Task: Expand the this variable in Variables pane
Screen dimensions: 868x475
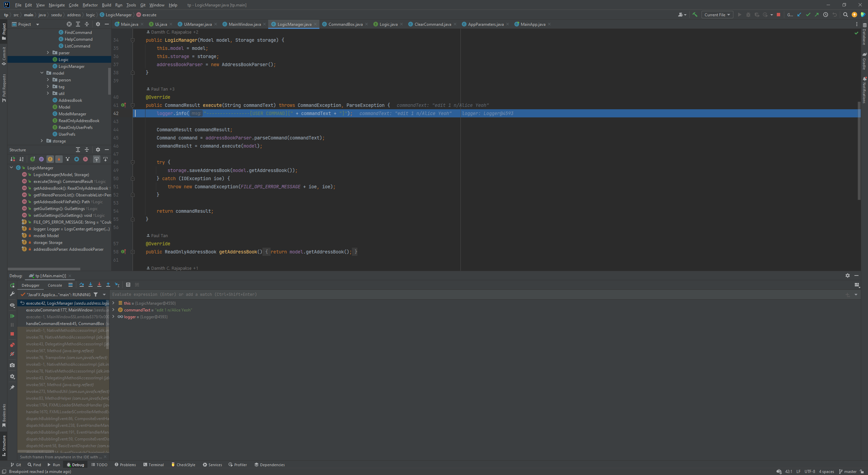Action: tap(113, 303)
